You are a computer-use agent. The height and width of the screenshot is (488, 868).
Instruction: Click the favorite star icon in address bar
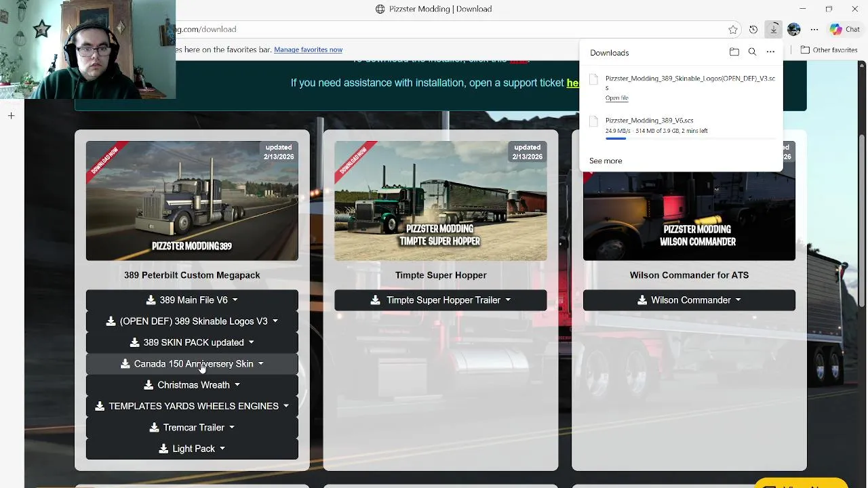733,29
